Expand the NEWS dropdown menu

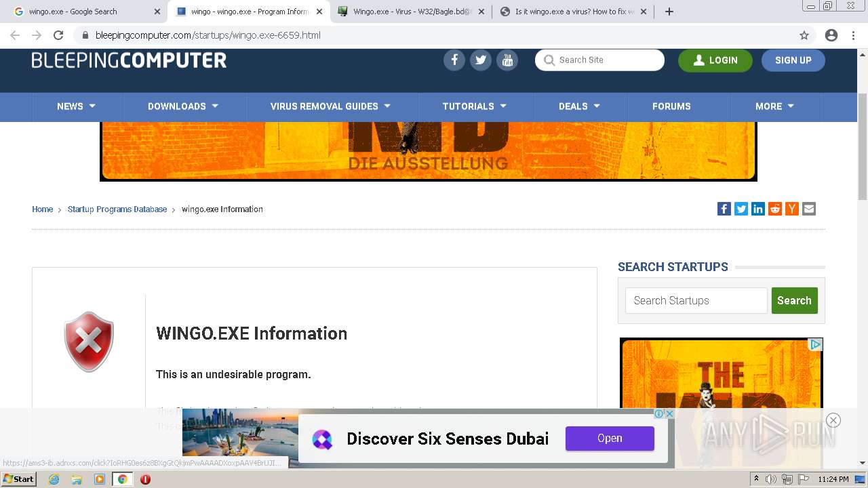coord(76,106)
